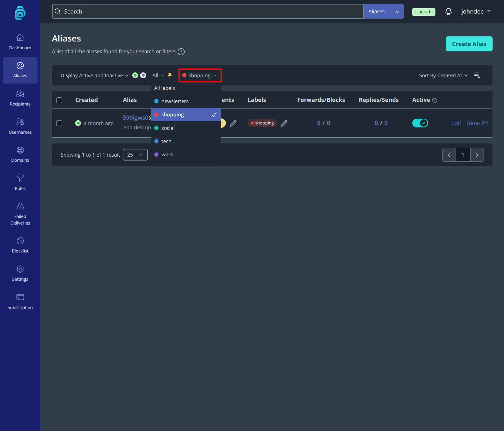Open the Blocklist page
This screenshot has width=504, height=431.
pyautogui.click(x=20, y=245)
